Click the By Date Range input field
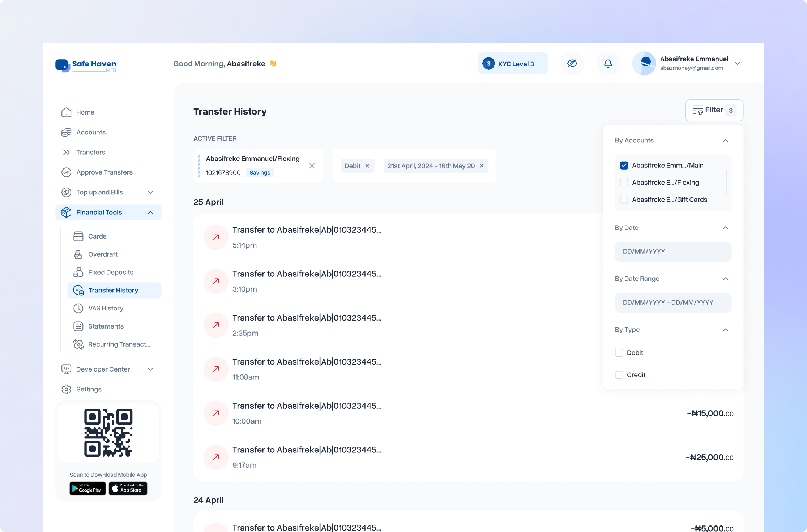The height and width of the screenshot is (532, 807). (673, 303)
